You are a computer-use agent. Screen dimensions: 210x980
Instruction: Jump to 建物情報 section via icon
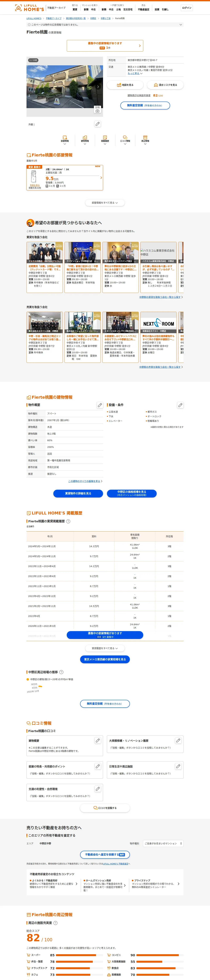(x=85, y=140)
